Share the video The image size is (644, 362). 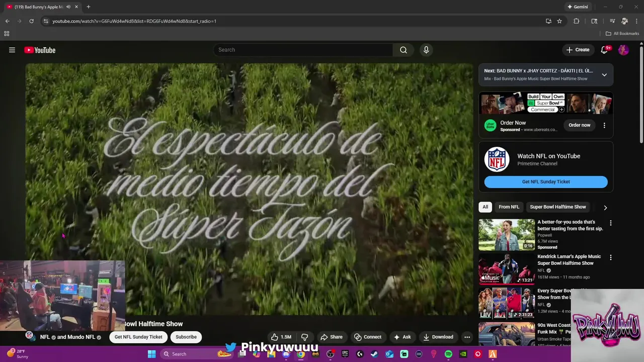(x=332, y=337)
